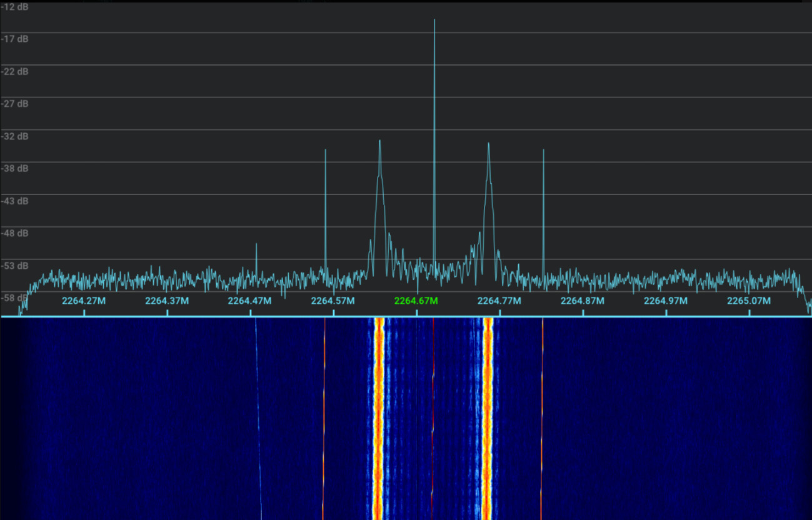
Task: Click the -22 dB level label
Action: pos(15,71)
